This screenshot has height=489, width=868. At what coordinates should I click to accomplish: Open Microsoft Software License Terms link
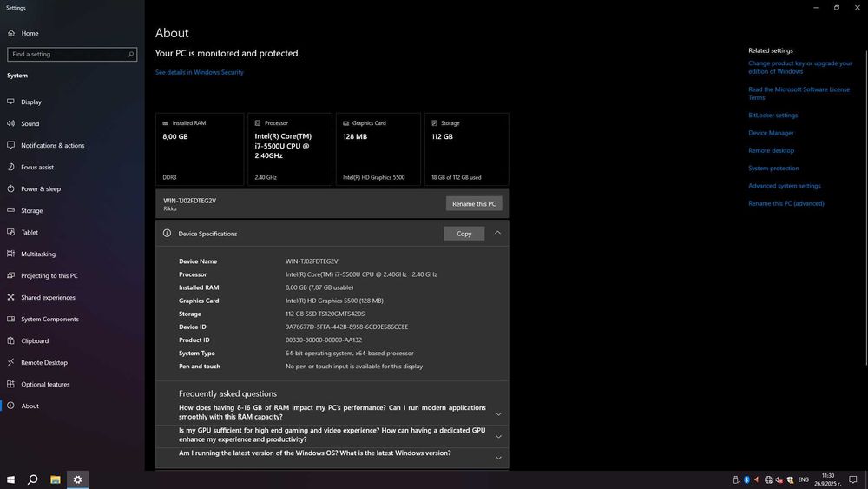click(x=799, y=93)
